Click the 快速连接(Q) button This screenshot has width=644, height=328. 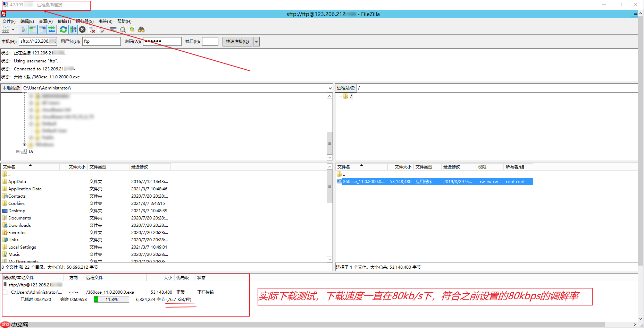tap(237, 41)
